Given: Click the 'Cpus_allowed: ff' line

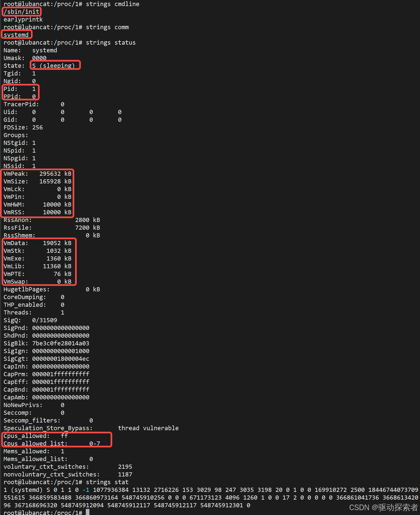Looking at the screenshot, I should pyautogui.click(x=36, y=436).
